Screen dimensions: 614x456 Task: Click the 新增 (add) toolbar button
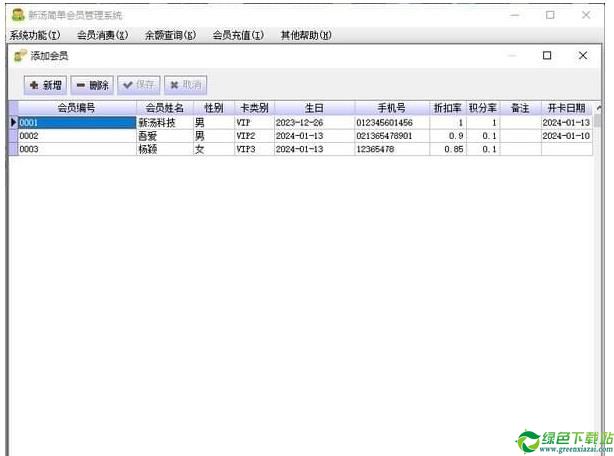point(45,85)
